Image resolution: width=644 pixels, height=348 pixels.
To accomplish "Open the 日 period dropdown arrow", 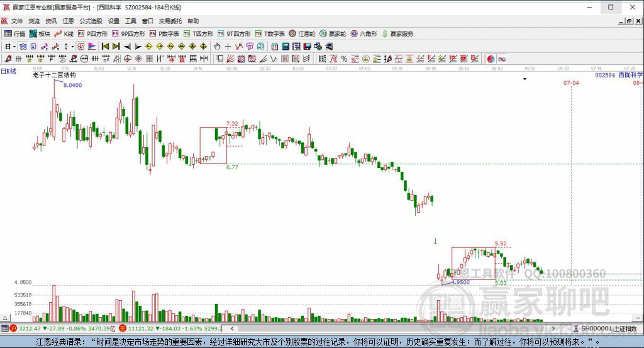I will [x=14, y=47].
